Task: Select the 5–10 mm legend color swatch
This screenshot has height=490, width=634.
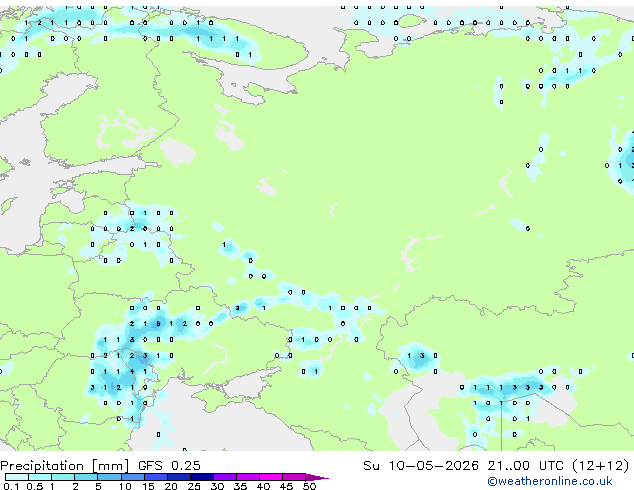Action: [109, 477]
